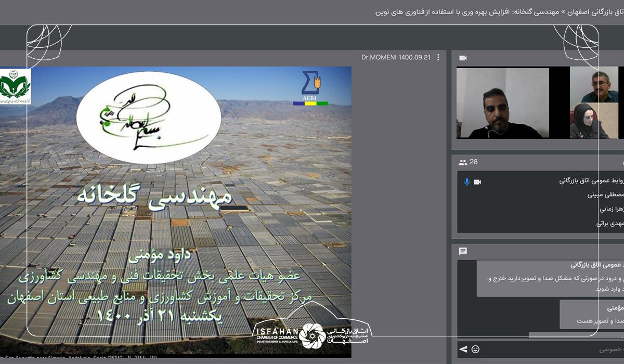Click the video pod camera icon
The width and height of the screenshot is (624, 364).
(x=463, y=58)
